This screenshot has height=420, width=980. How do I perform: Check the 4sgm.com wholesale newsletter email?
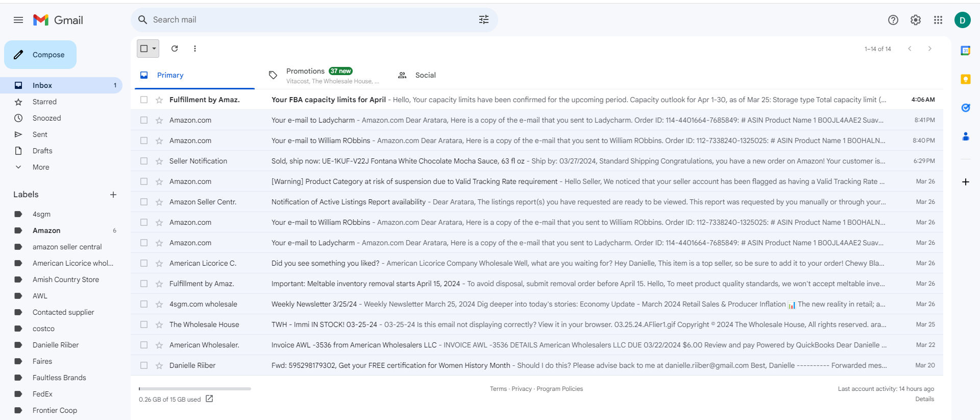click(x=144, y=304)
